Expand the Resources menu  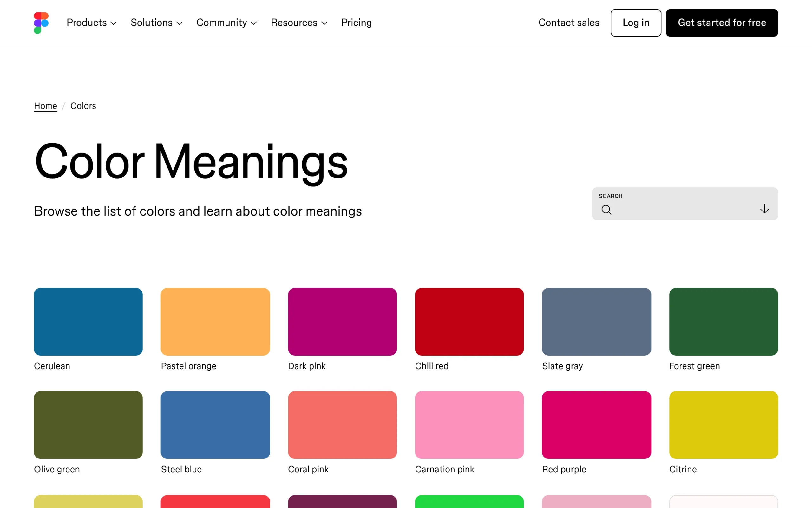tap(299, 23)
